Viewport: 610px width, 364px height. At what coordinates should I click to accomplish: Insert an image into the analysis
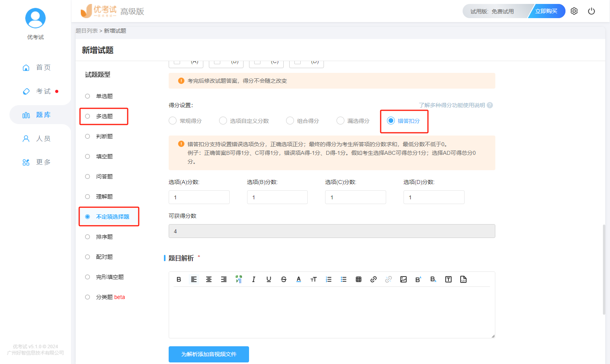tap(404, 279)
